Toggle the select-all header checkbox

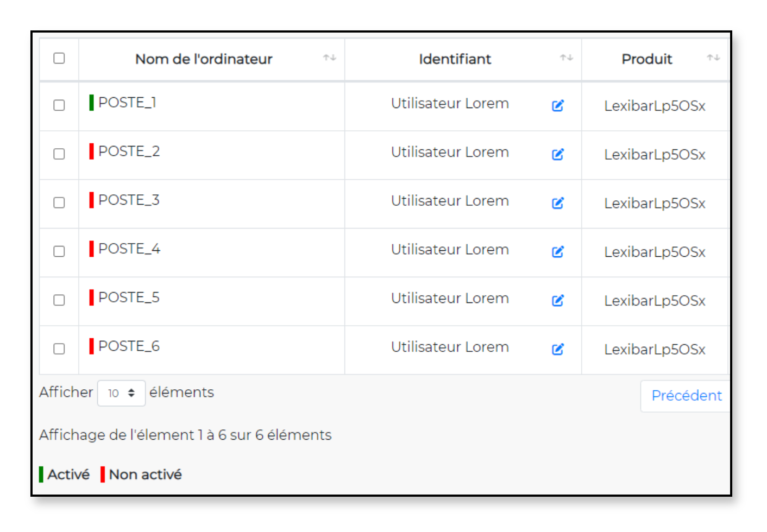click(x=59, y=58)
